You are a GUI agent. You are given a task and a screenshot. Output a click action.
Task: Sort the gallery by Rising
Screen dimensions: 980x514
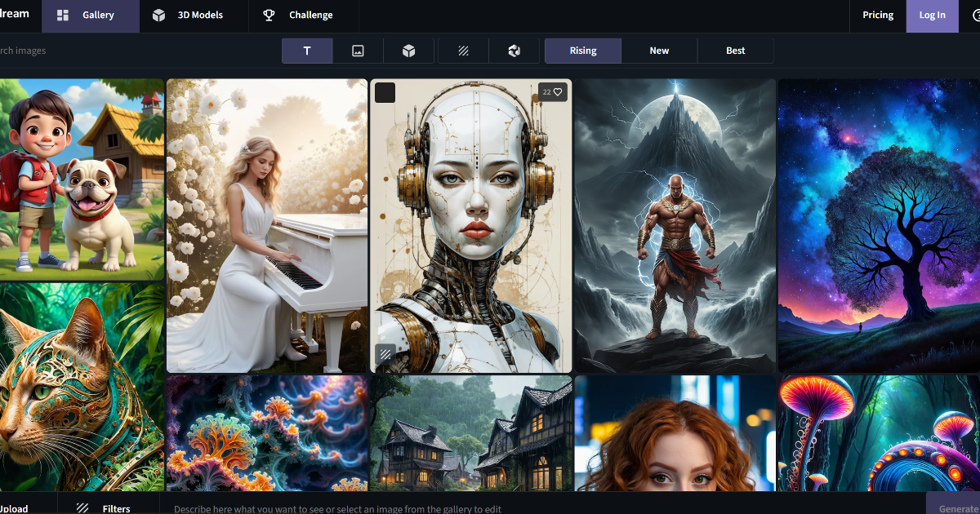tap(582, 51)
